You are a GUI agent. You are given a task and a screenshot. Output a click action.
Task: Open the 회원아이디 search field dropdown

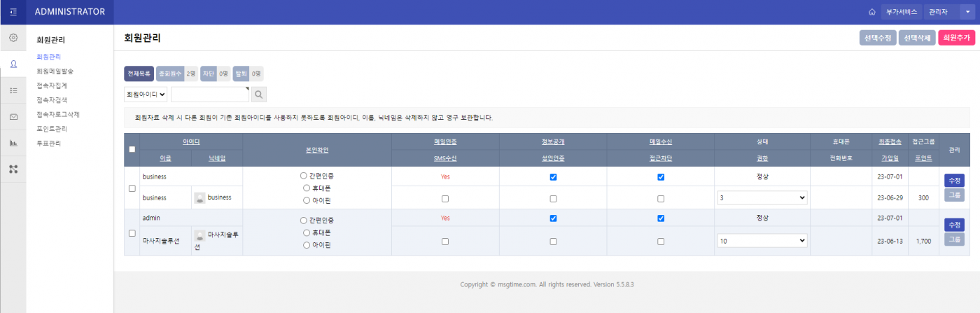146,94
